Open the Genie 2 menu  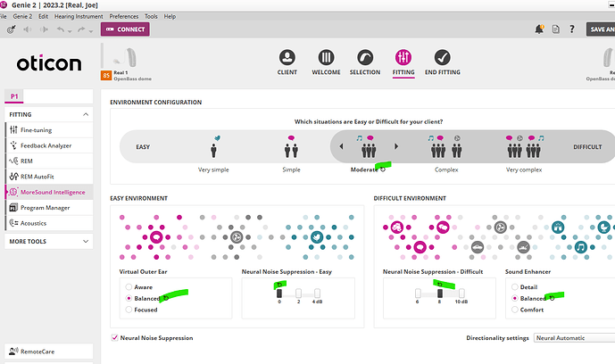click(22, 16)
